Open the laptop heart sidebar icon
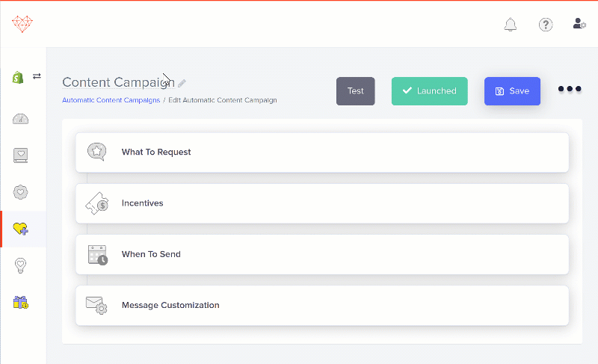598x364 pixels. 21,155
